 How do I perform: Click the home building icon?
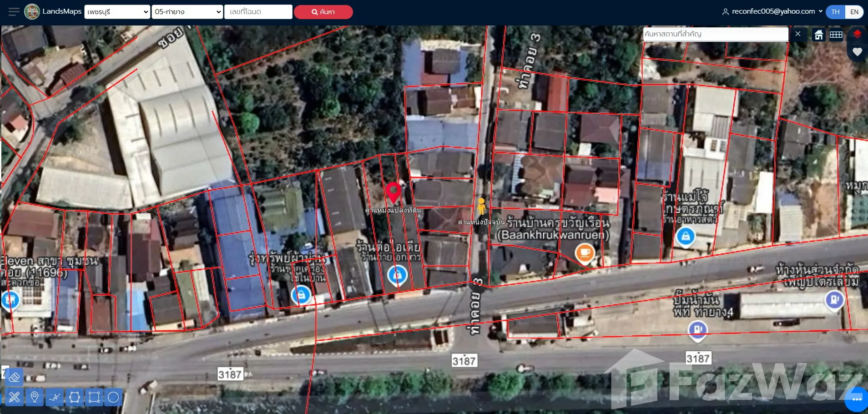tap(819, 35)
